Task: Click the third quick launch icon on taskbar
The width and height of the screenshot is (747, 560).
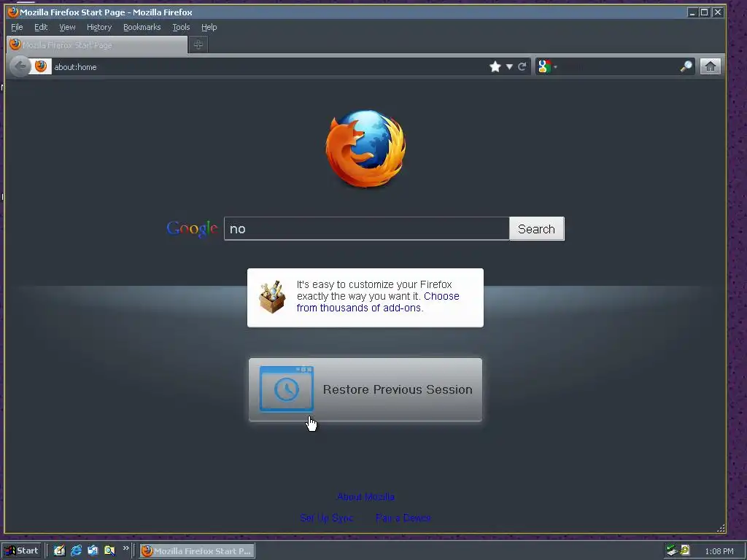Action: click(x=93, y=551)
